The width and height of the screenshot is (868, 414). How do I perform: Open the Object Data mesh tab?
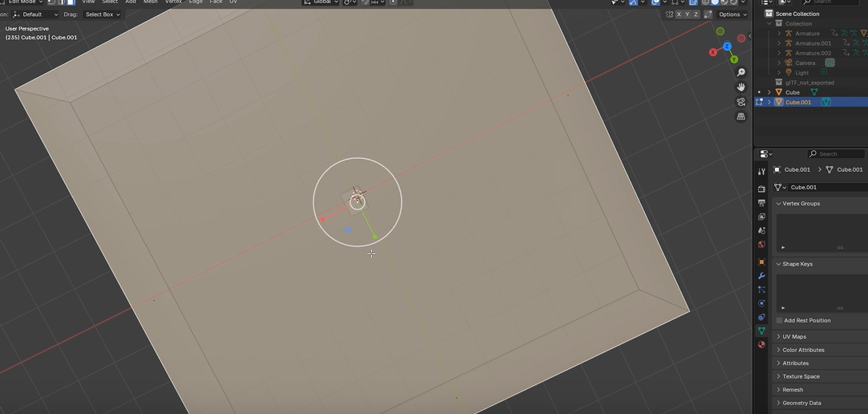click(x=762, y=331)
